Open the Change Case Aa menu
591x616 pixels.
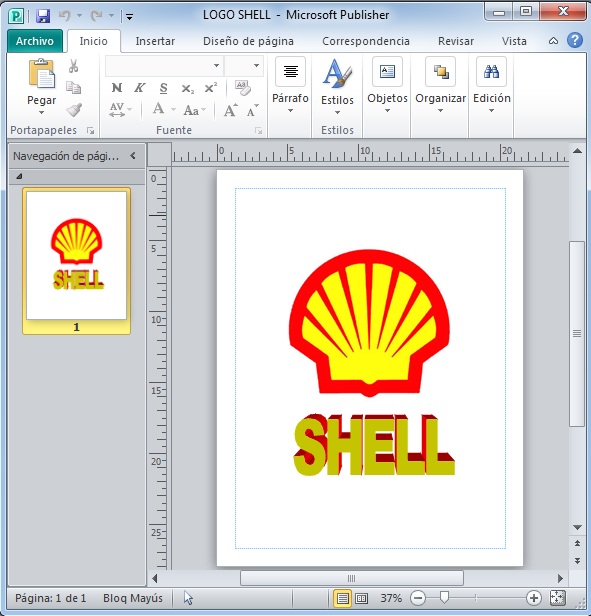coord(194,110)
